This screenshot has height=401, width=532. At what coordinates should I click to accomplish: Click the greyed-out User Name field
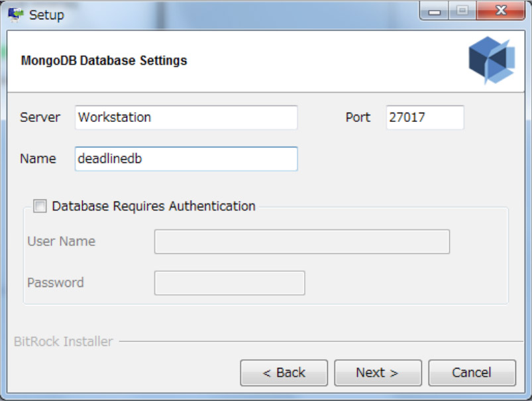point(301,242)
